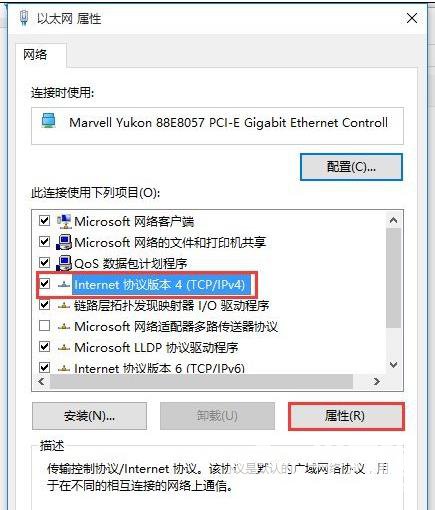435x510 pixels.
Task: Click the horizontal scroll right arrow
Action: (377, 381)
